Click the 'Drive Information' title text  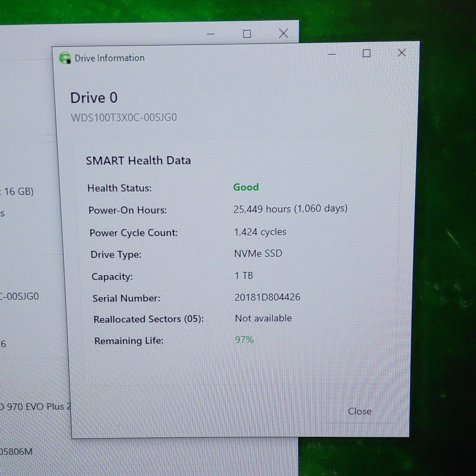click(x=109, y=58)
